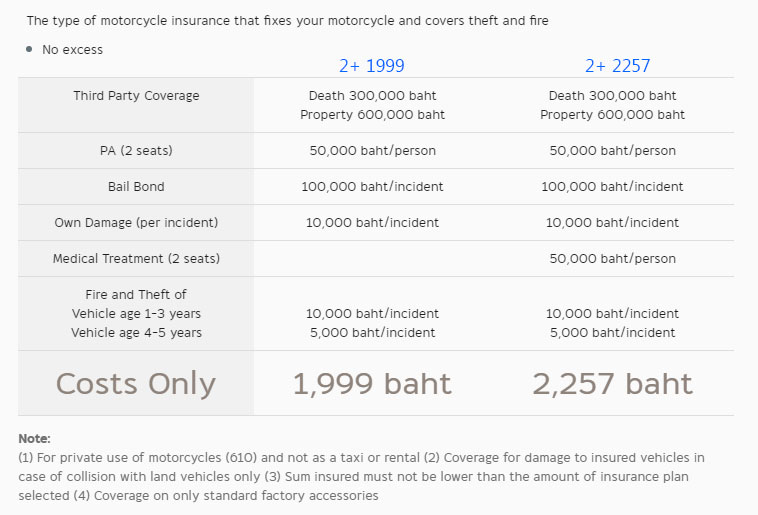Image resolution: width=758 pixels, height=515 pixels.
Task: Click the 2,257 baht price
Action: [612, 383]
